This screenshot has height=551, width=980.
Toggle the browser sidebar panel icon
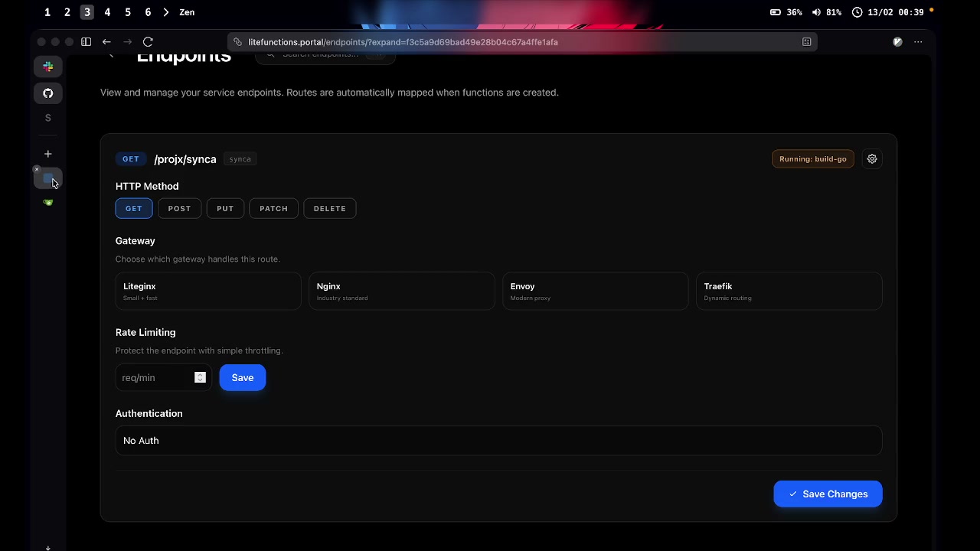pyautogui.click(x=86, y=42)
